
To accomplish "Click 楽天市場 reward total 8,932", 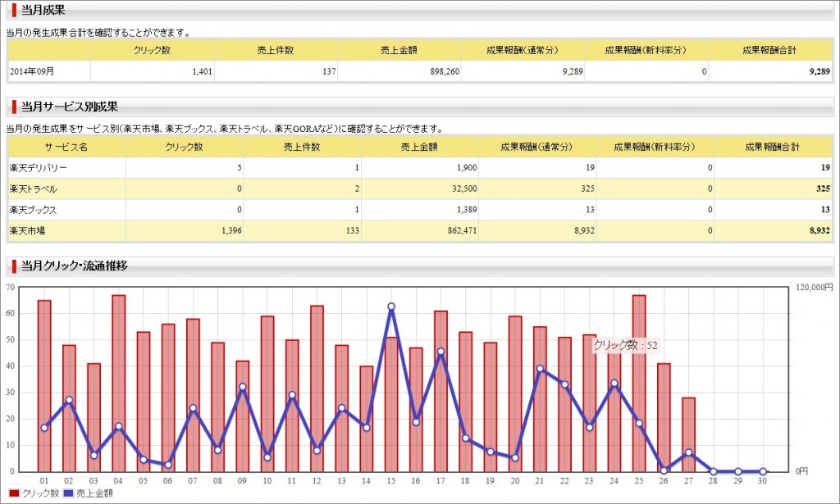I will (819, 230).
